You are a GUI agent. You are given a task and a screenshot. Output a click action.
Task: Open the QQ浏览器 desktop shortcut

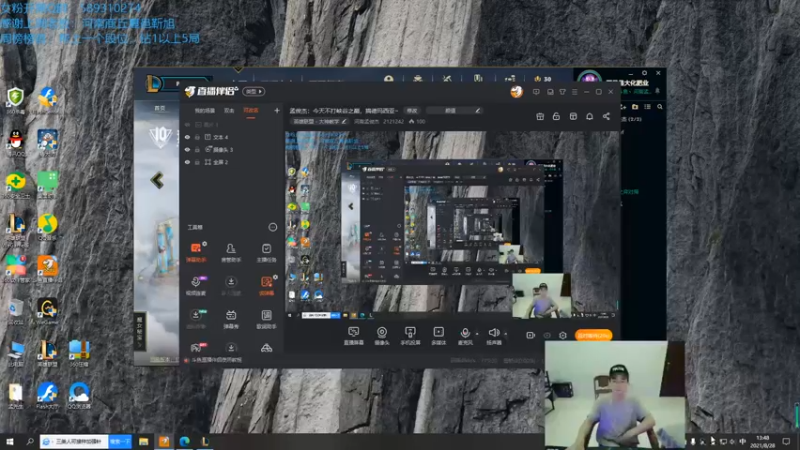[x=79, y=395]
